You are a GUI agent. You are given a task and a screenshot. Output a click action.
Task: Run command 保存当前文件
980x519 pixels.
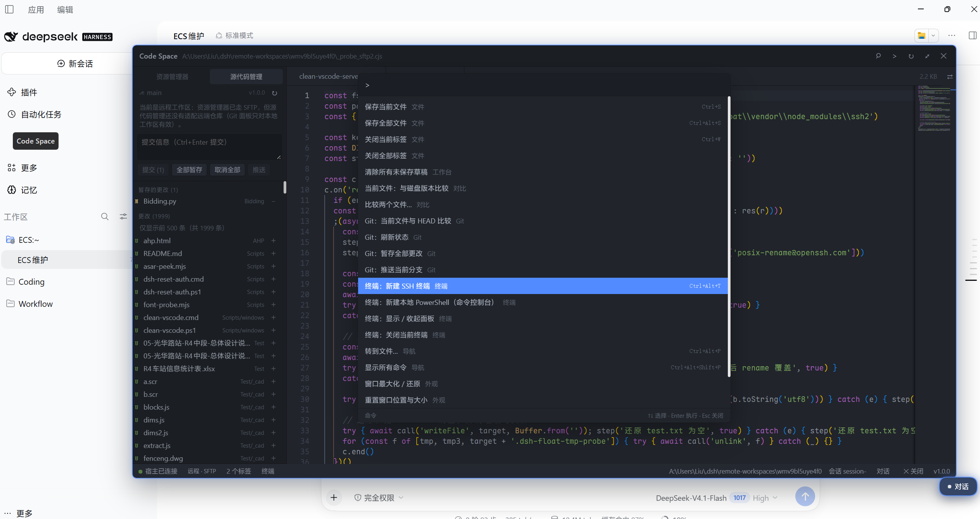[543, 107]
